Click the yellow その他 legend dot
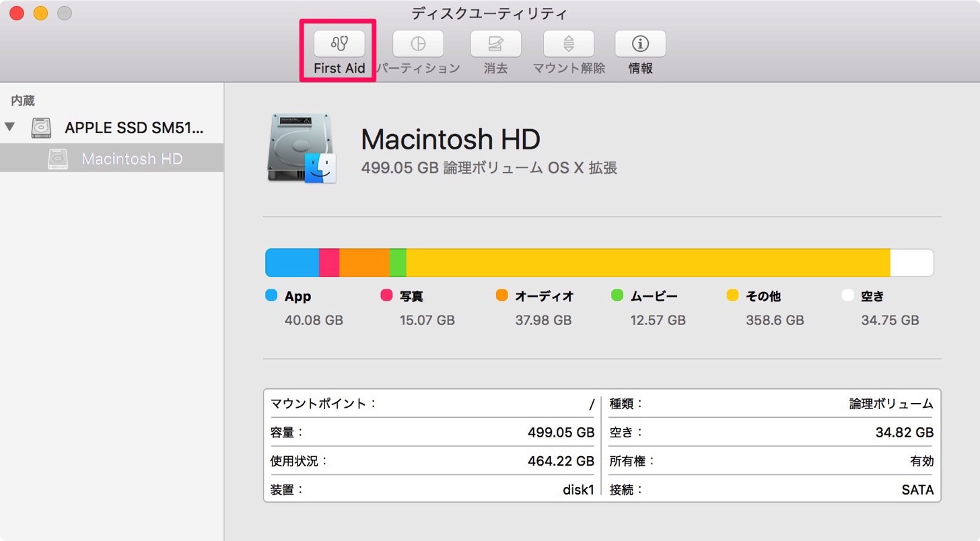 pyautogui.click(x=733, y=295)
